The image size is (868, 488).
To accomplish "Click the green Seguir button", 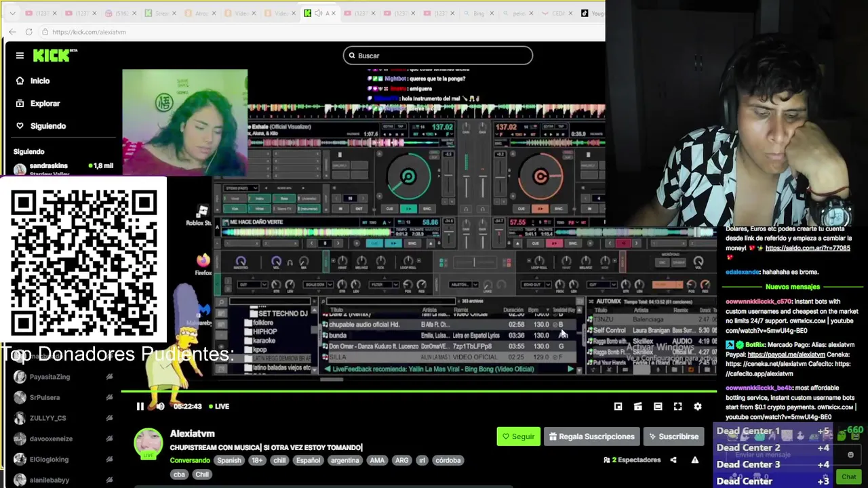I will (x=518, y=436).
